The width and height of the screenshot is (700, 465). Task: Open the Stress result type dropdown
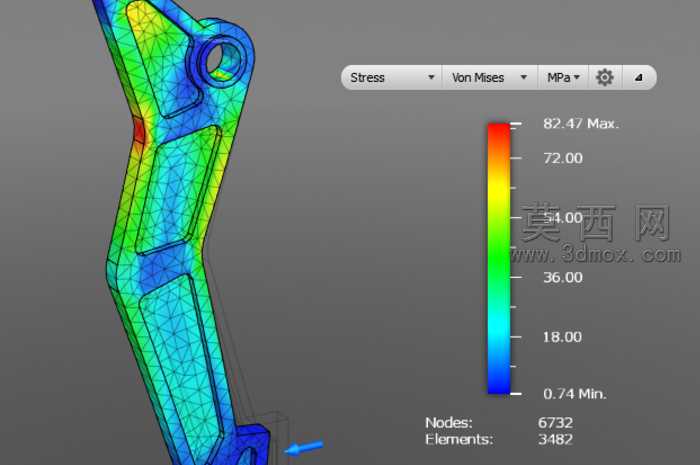392,78
